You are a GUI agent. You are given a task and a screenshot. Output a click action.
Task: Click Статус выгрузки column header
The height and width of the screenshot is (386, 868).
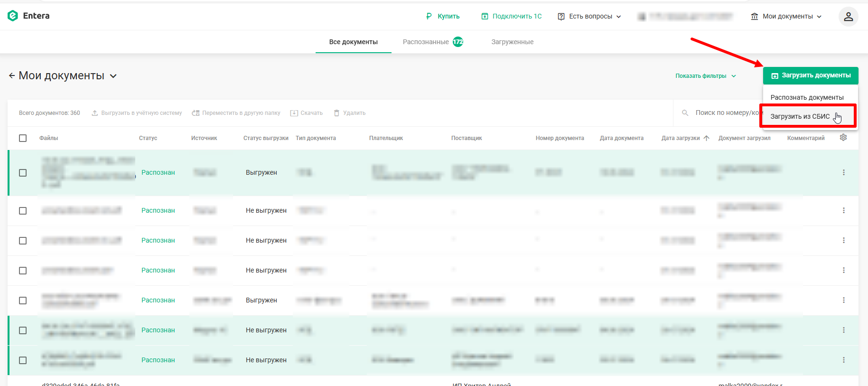(266, 138)
